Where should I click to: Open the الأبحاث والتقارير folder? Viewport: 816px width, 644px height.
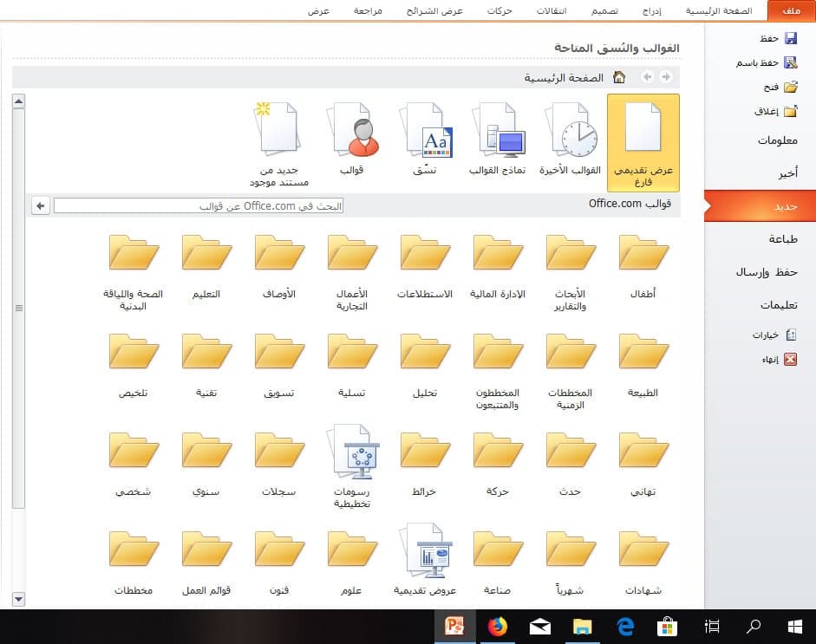570,272
